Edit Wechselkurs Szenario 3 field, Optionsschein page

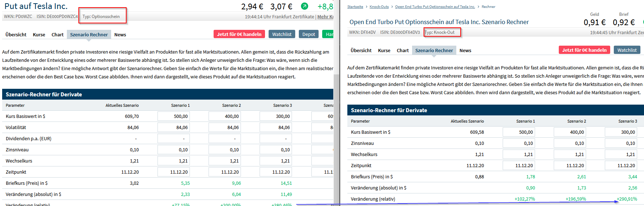[275, 161]
